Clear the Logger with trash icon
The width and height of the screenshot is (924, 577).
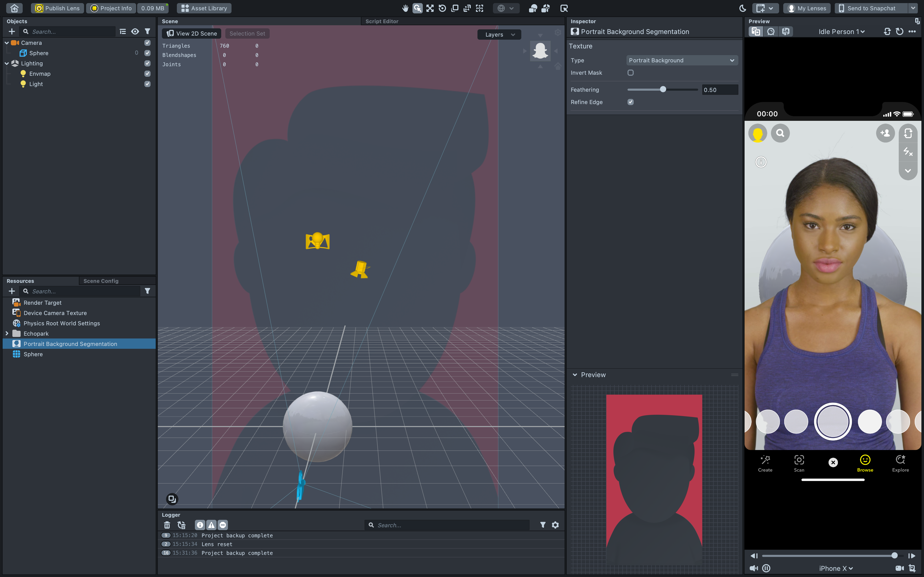167,525
